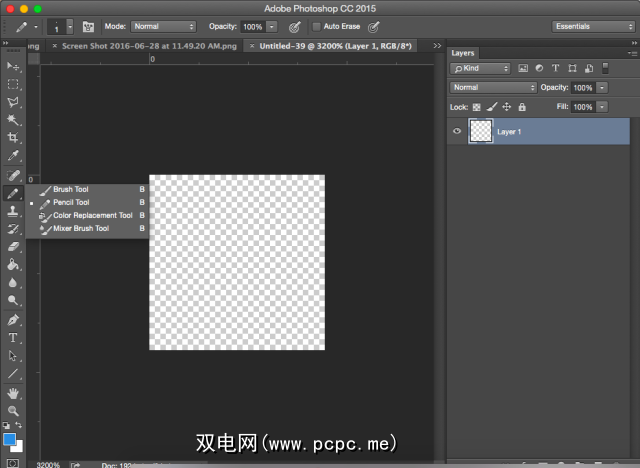Enable the Auto Erase checkbox
This screenshot has width=640, height=468.
318,26
